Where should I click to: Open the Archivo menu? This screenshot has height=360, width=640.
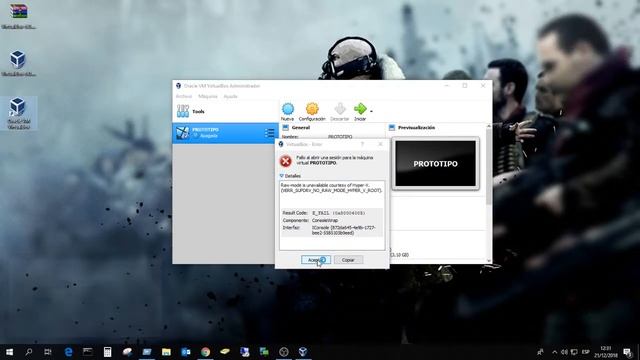[x=184, y=96]
